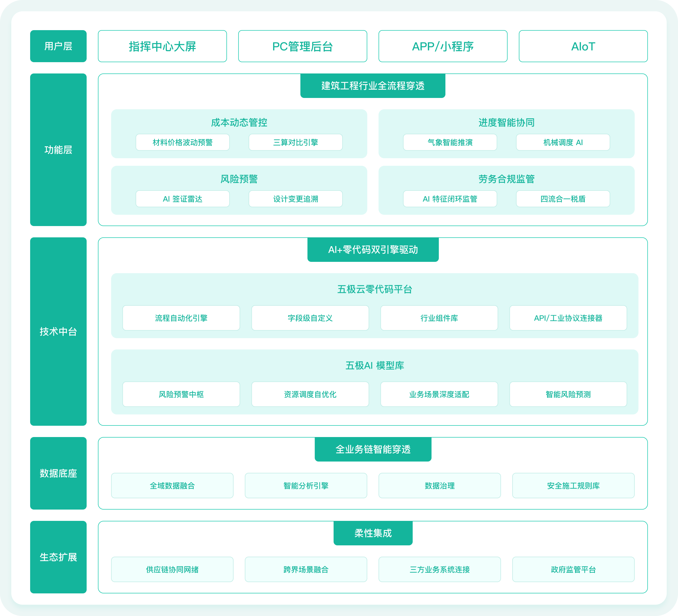The width and height of the screenshot is (678, 616).
Task: Select 风险预警中枢 box
Action: 181,394
